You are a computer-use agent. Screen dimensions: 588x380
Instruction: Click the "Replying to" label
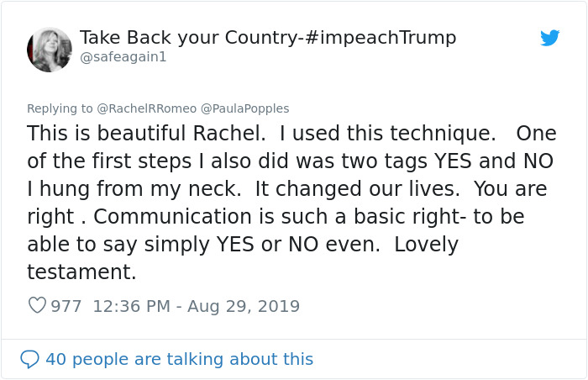pyautogui.click(x=60, y=108)
